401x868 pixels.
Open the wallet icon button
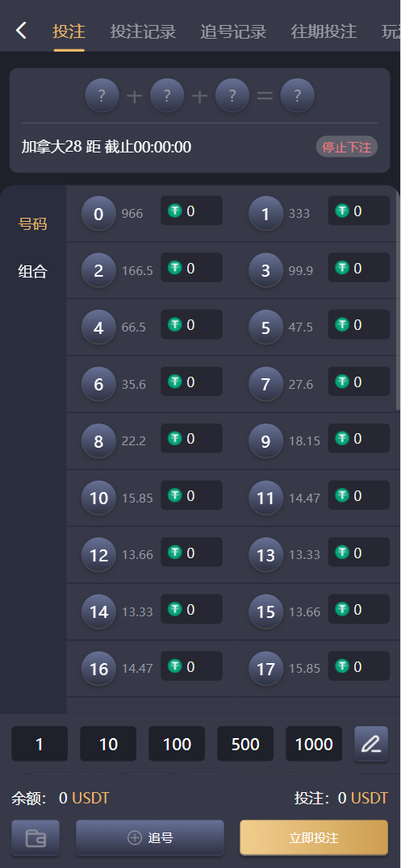coord(36,837)
